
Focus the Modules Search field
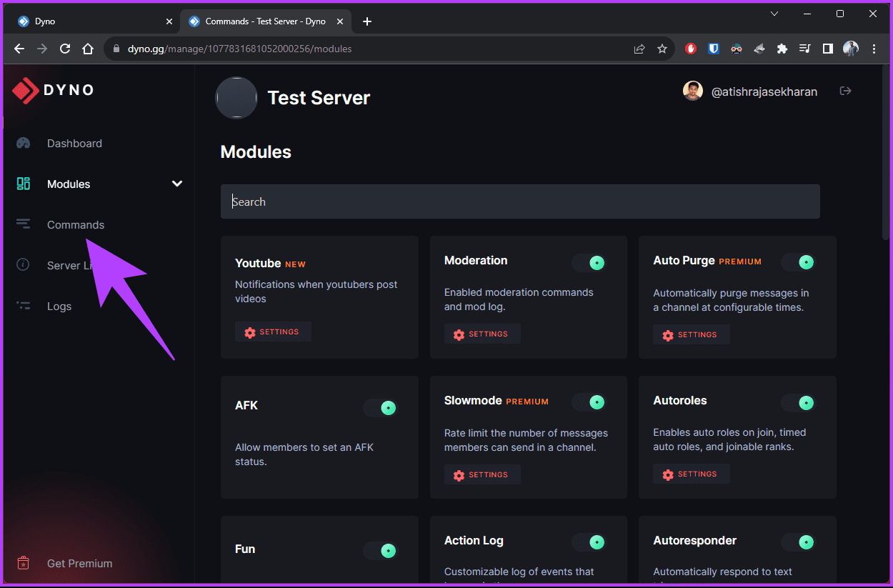coord(520,201)
